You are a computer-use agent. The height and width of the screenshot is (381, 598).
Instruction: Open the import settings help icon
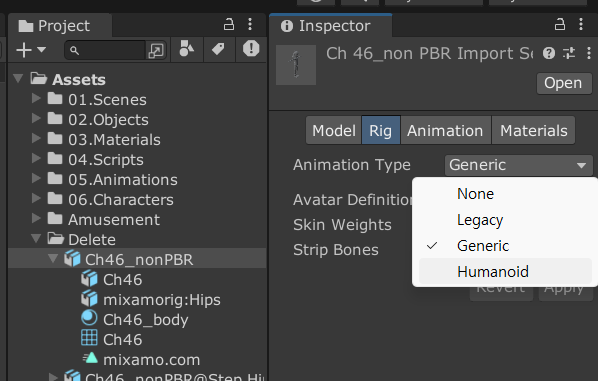(x=549, y=53)
